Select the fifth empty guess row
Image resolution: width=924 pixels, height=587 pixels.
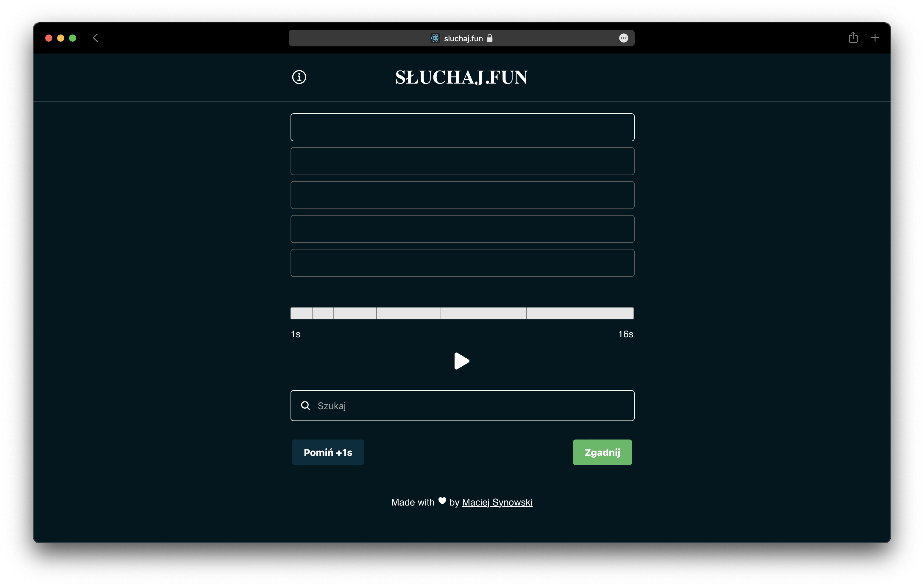coord(462,263)
